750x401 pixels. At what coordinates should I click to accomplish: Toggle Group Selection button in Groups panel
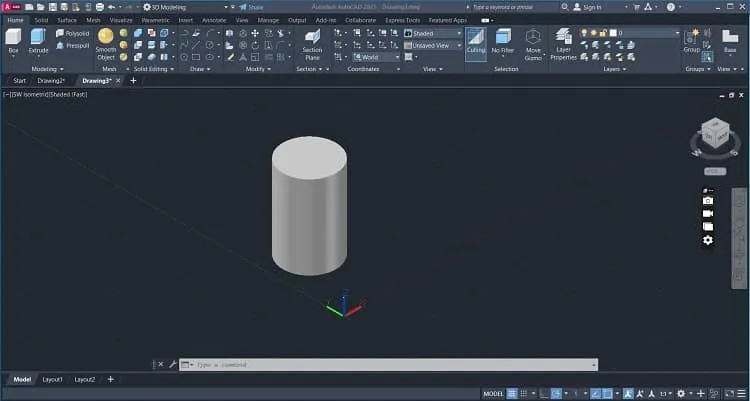point(707,57)
